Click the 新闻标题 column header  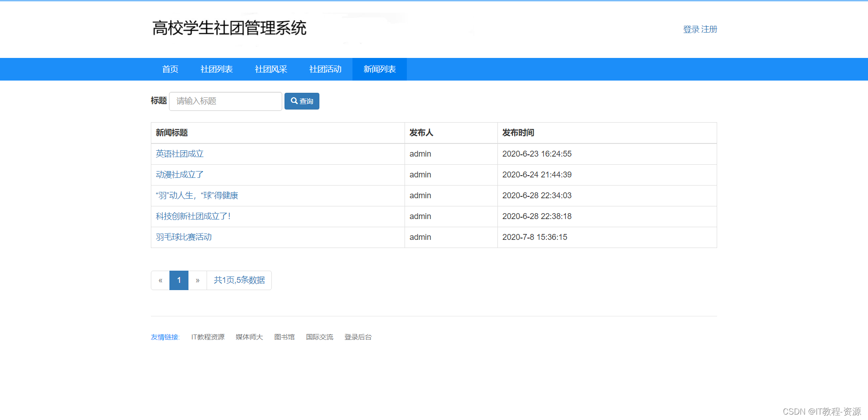tap(172, 133)
